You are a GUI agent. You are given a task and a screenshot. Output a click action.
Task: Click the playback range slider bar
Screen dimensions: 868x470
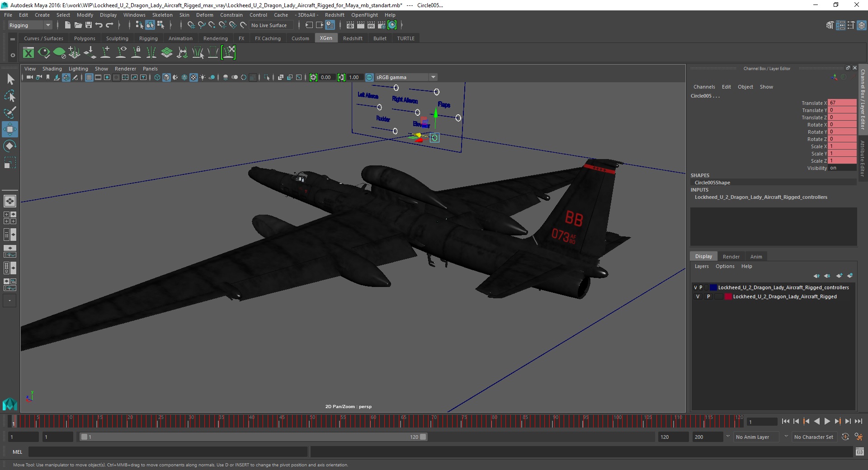point(253,437)
